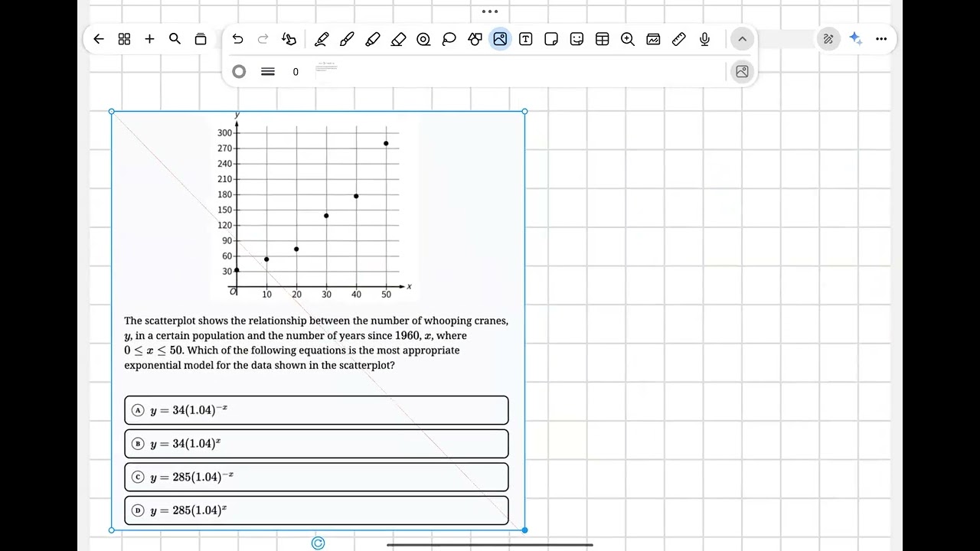Select the Tape tool
Viewport: 980px width, 551px height.
(423, 39)
